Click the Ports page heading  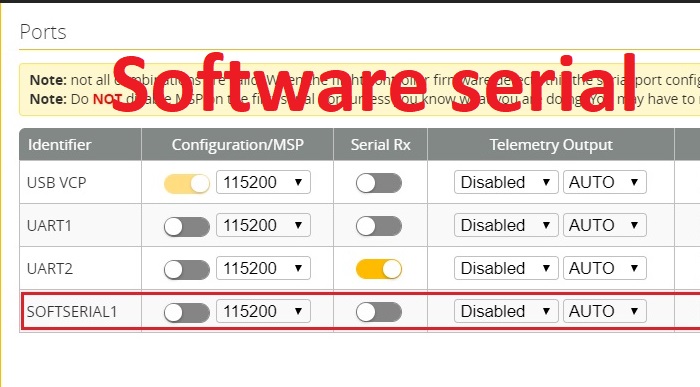pyautogui.click(x=43, y=32)
